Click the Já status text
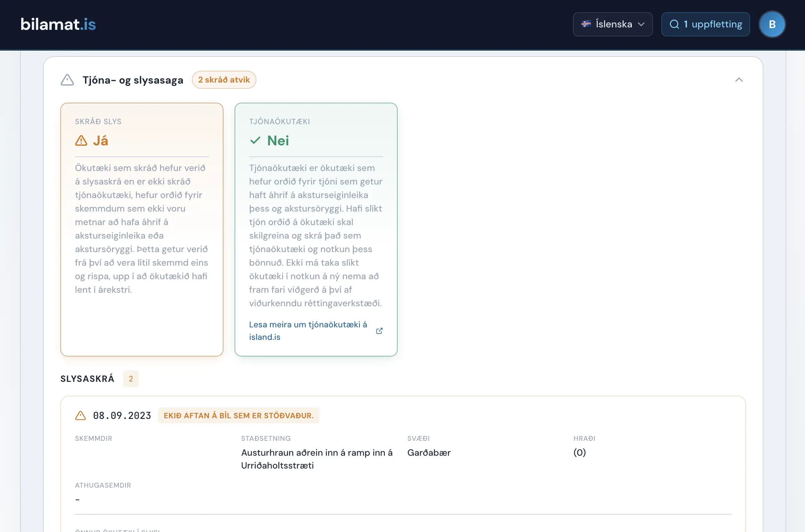Screen dimensions: 805x532 click(101, 141)
